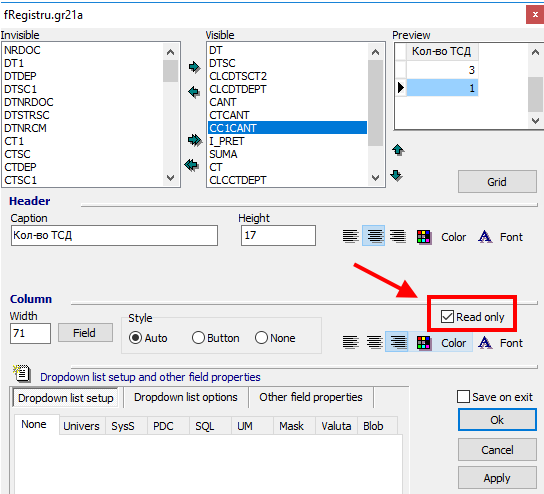Image resolution: width=544 pixels, height=494 pixels.
Task: Select Button style radio button
Action: click(198, 338)
